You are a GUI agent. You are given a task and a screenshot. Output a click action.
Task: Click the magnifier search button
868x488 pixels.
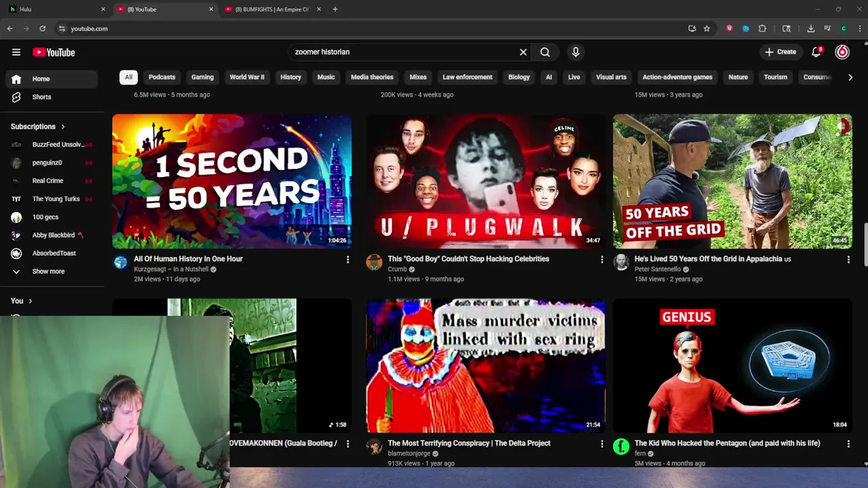pos(545,52)
